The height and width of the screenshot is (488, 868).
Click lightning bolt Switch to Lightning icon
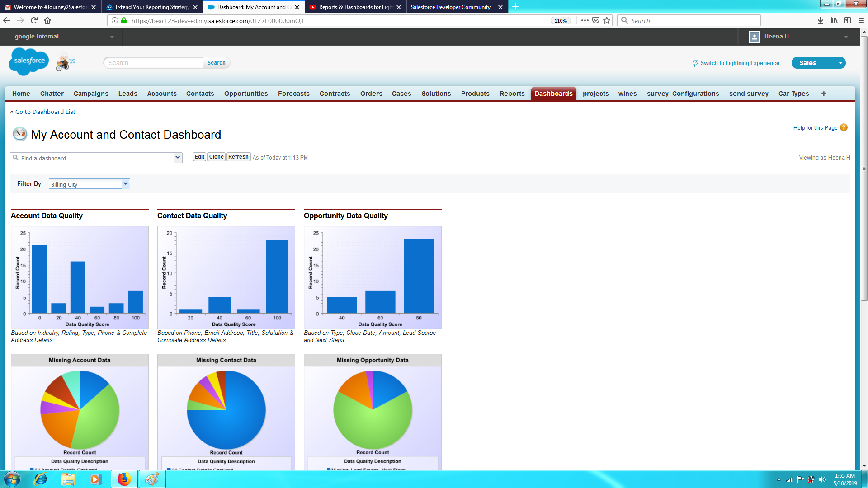(695, 63)
